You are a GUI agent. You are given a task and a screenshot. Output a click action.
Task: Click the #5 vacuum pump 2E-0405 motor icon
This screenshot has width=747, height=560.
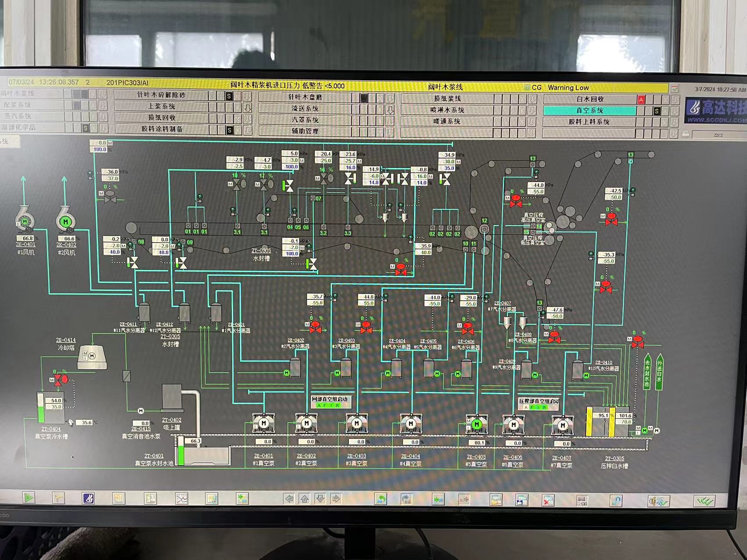click(477, 424)
